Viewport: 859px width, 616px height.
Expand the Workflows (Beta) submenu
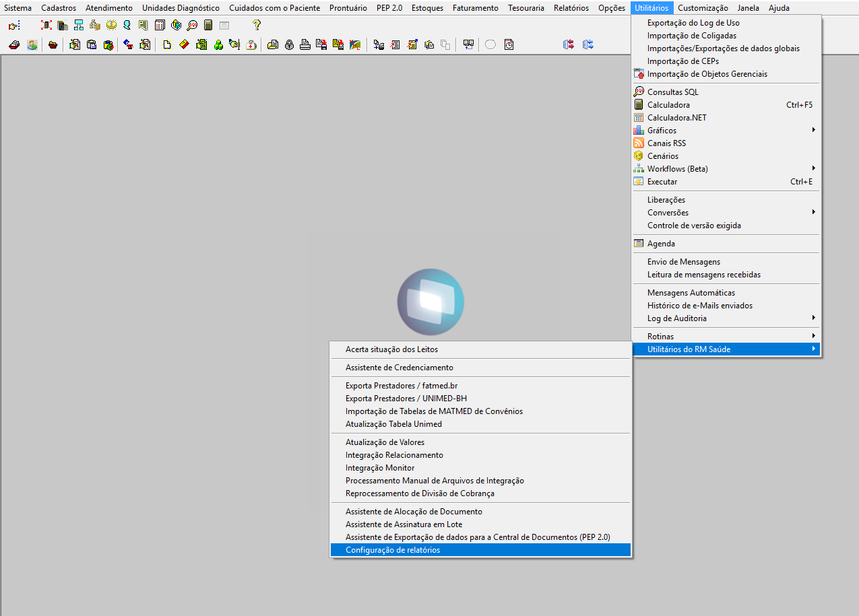click(x=726, y=169)
